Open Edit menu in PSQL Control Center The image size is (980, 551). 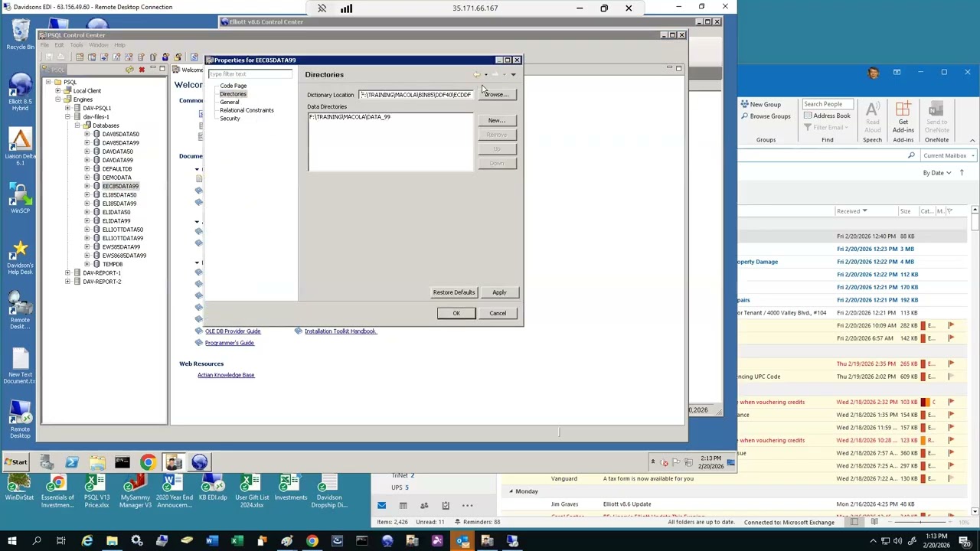point(59,45)
